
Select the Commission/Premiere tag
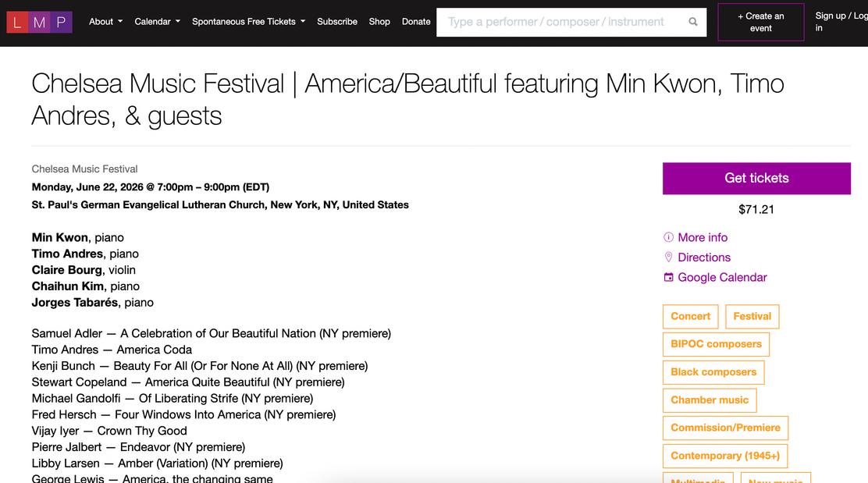pos(726,428)
